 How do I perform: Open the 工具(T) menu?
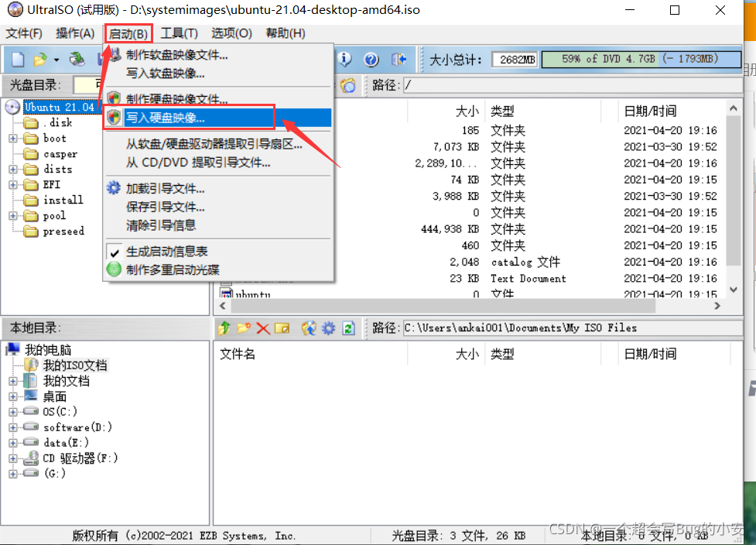179,33
